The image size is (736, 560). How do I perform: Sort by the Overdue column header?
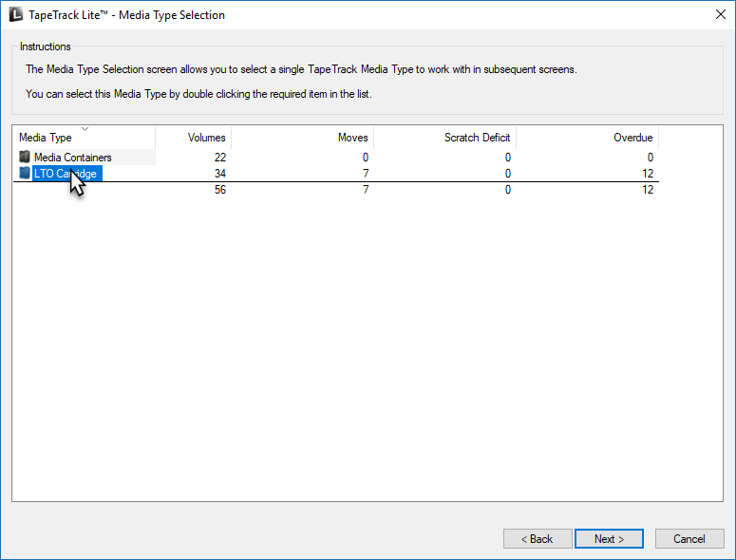pyautogui.click(x=587, y=138)
